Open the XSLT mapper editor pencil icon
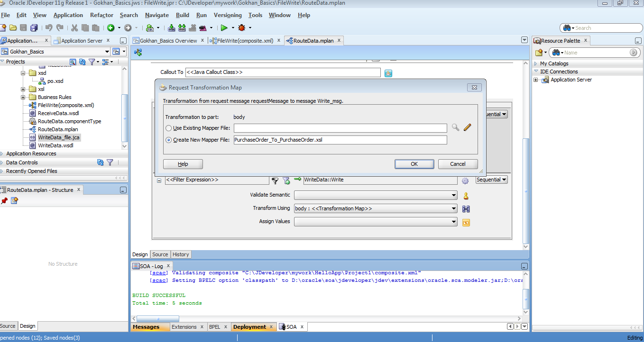 [468, 128]
